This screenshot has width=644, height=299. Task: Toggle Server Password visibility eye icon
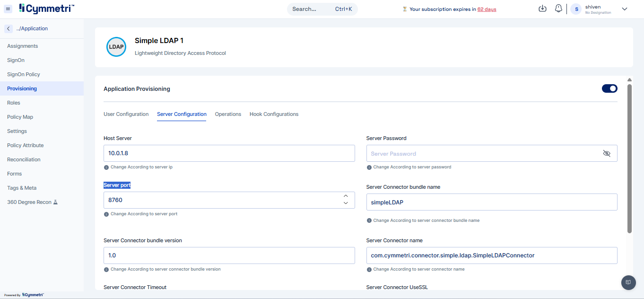coord(607,153)
